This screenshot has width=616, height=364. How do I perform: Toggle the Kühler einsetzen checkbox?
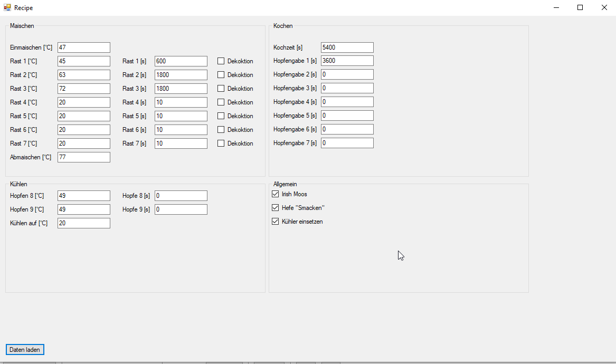pos(275,222)
